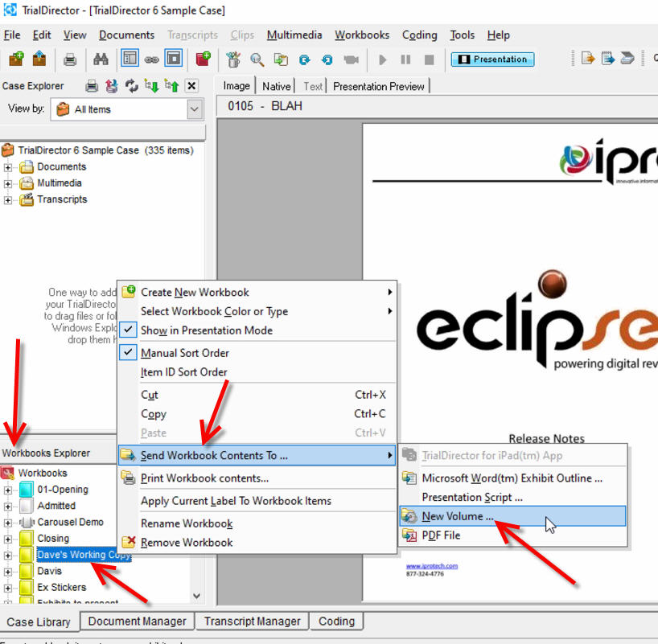Image resolution: width=658 pixels, height=644 pixels.
Task: Click the video camera toolbar icon
Action: [351, 60]
